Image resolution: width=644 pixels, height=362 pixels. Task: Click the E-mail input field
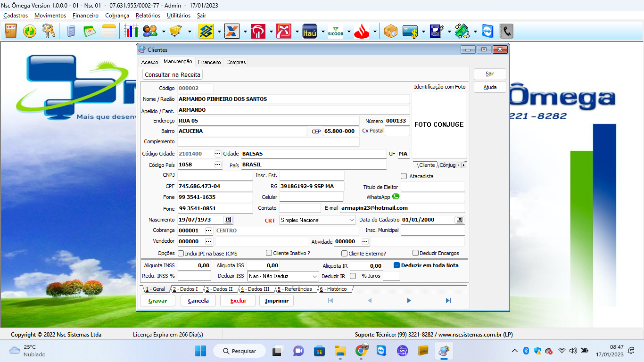402,208
